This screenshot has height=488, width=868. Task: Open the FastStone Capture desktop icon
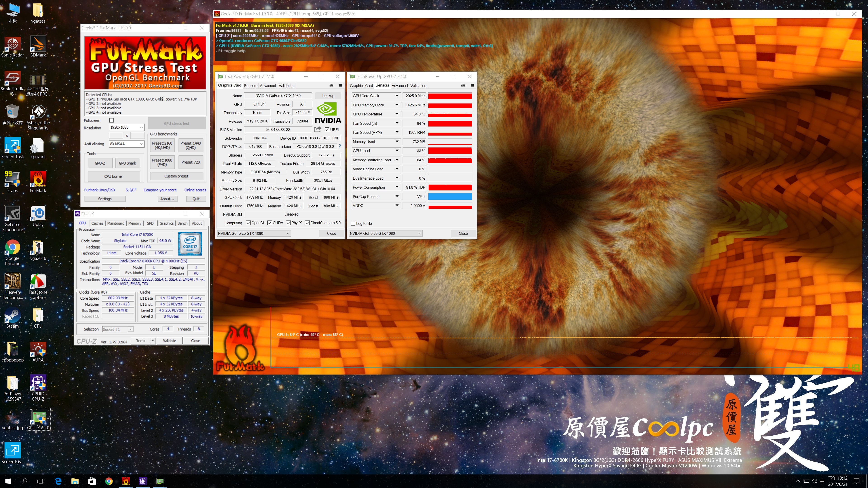pos(38,286)
